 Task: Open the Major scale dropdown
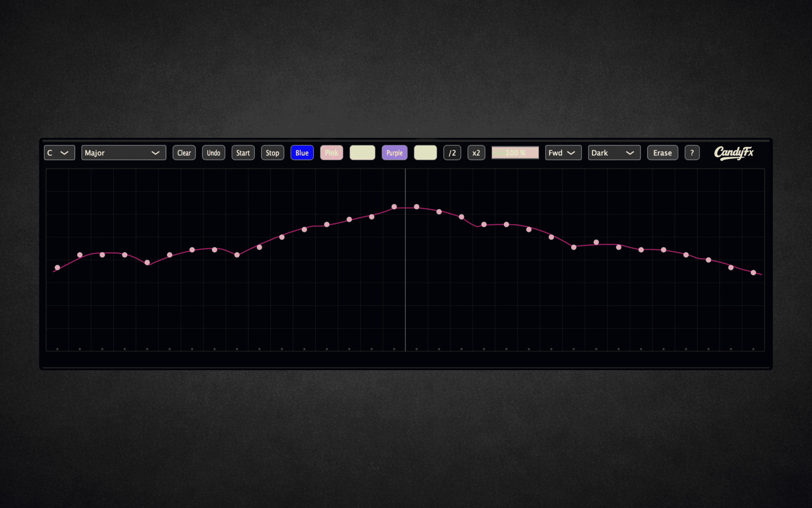pyautogui.click(x=124, y=153)
